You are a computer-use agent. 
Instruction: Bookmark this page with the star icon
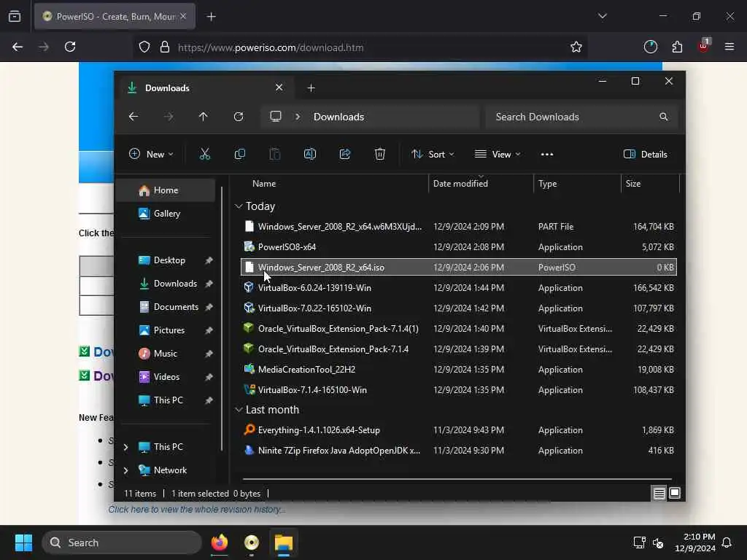pos(576,47)
